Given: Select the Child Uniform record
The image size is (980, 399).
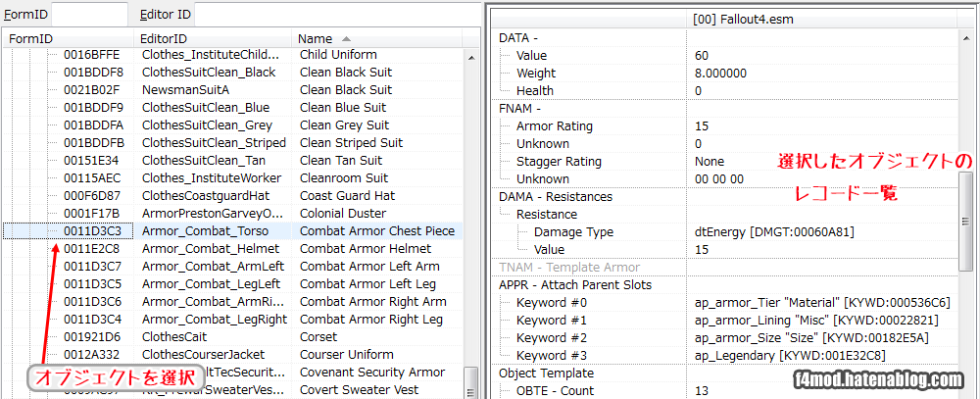Looking at the screenshot, I should tap(338, 55).
